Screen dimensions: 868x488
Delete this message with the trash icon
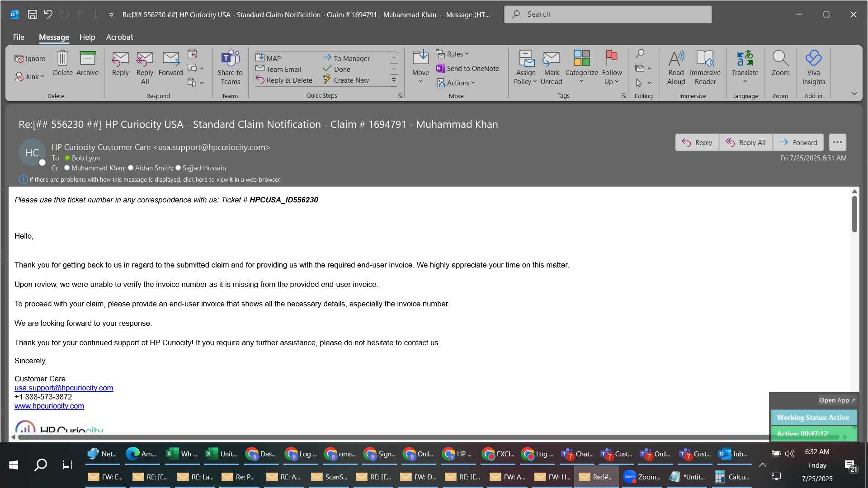pyautogui.click(x=62, y=63)
